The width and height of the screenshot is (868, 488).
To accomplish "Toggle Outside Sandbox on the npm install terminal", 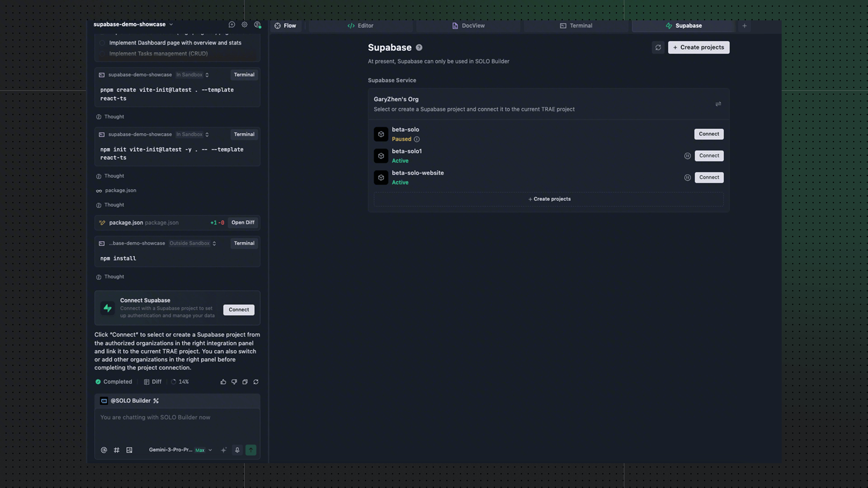I will click(x=193, y=243).
